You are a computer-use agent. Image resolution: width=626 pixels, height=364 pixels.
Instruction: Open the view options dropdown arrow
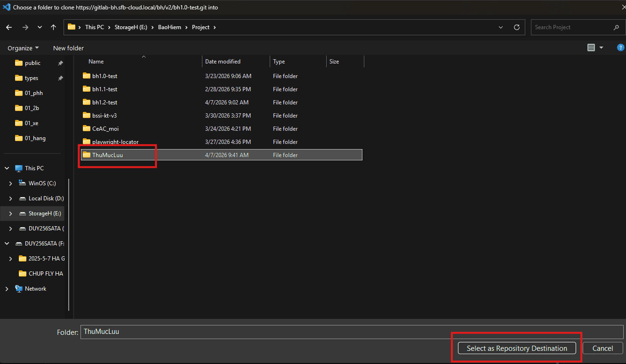click(x=601, y=47)
